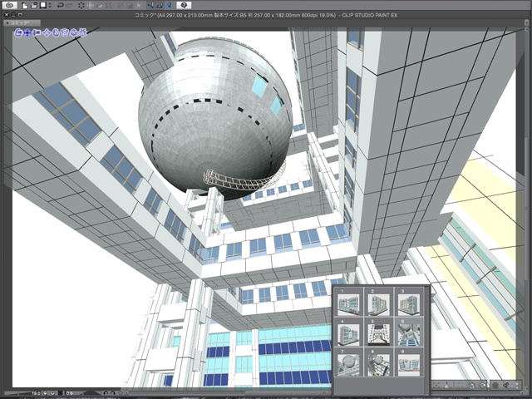Viewport: 532px width, 399px height.
Task: Click the light-source sphere icon in the launcher
Action: [495, 385]
